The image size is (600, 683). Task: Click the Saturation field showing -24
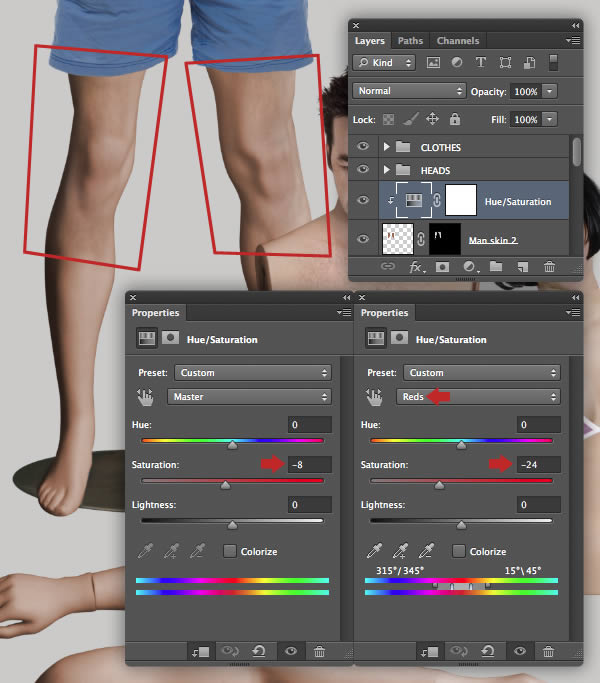[x=539, y=465]
